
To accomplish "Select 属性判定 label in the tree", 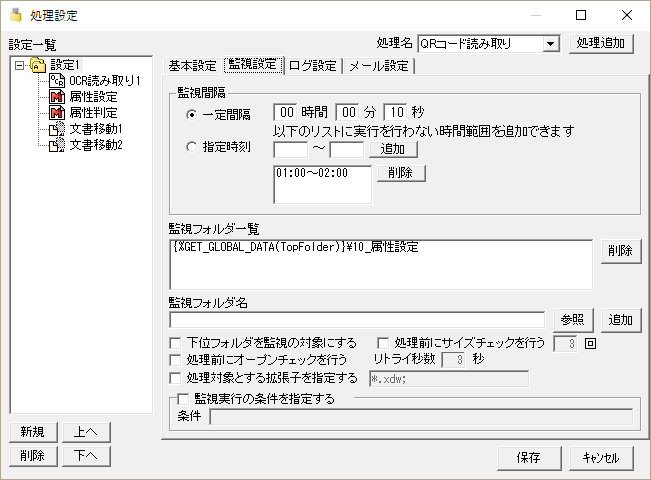I will coord(93,113).
